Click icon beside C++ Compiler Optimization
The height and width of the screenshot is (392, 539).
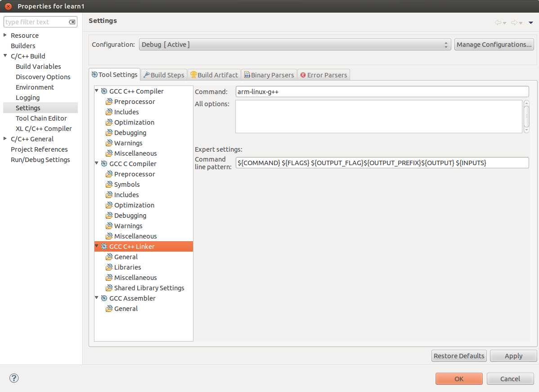tap(109, 122)
